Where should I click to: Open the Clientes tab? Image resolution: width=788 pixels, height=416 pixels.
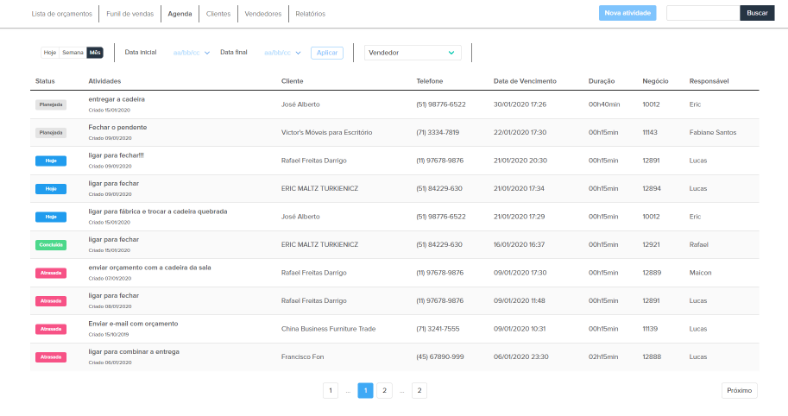[217, 14]
